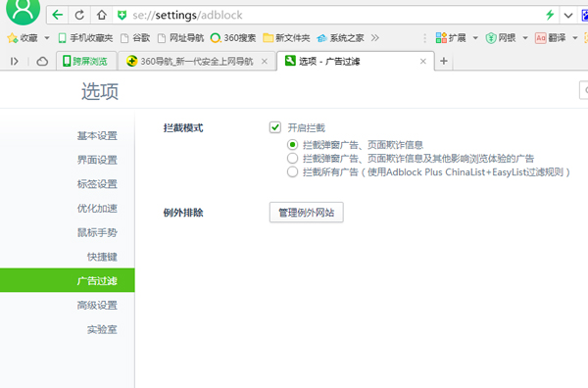Open the 跨屏浏览 tab
Screen dimensions: 588x388
point(86,61)
